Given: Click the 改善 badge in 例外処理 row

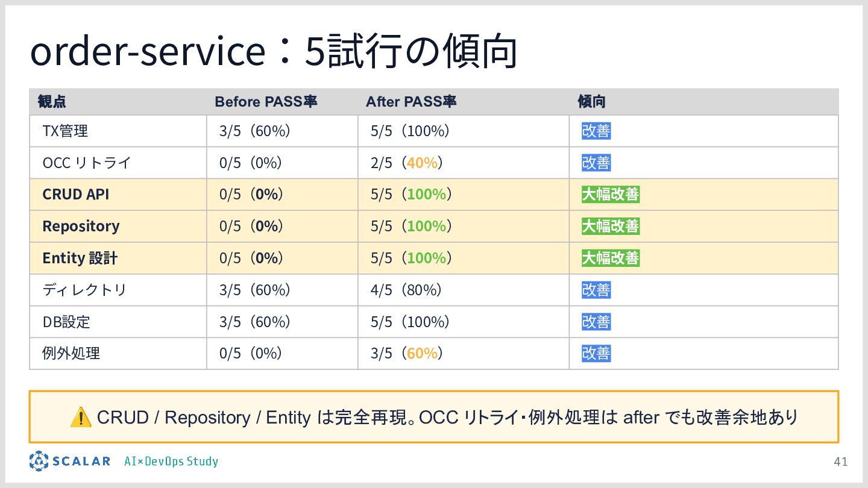Looking at the screenshot, I should pyautogui.click(x=596, y=353).
